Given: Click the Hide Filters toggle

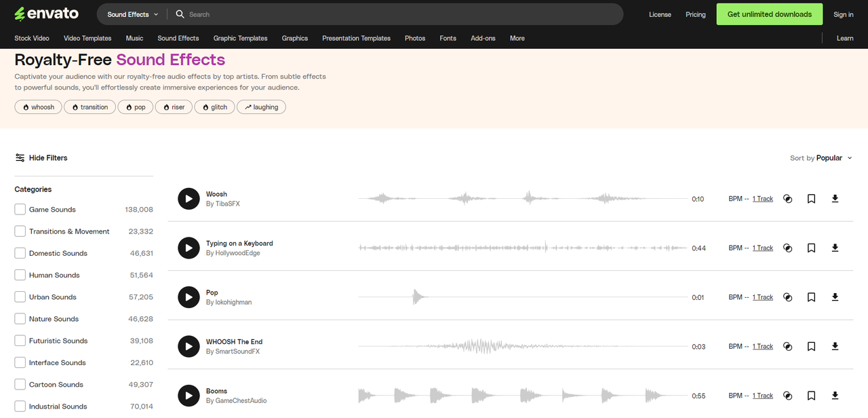Looking at the screenshot, I should (41, 157).
